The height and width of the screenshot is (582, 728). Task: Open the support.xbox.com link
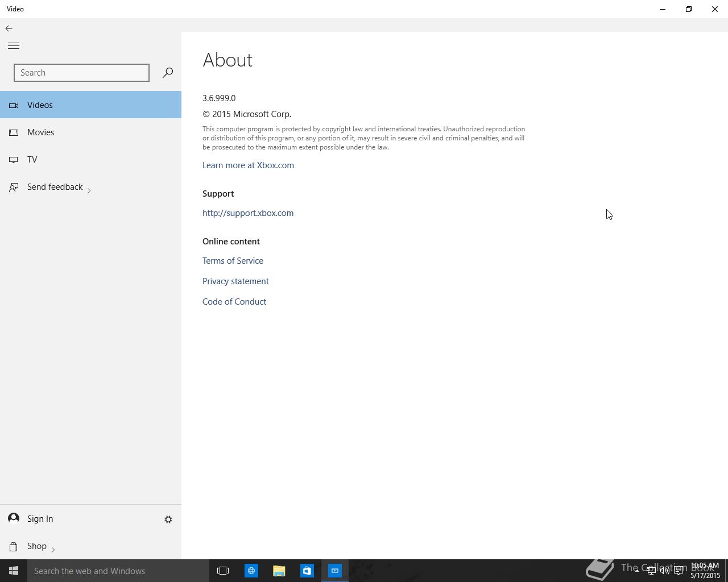click(x=248, y=213)
